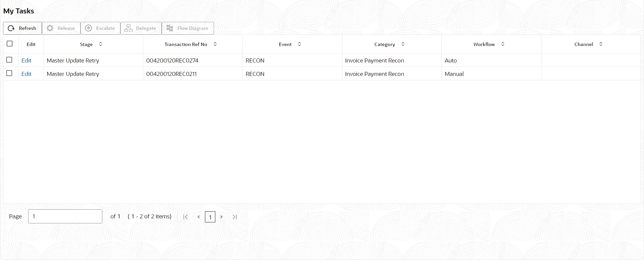Click the Release gear icon
Screen dimensions: 644x261
coord(50,28)
